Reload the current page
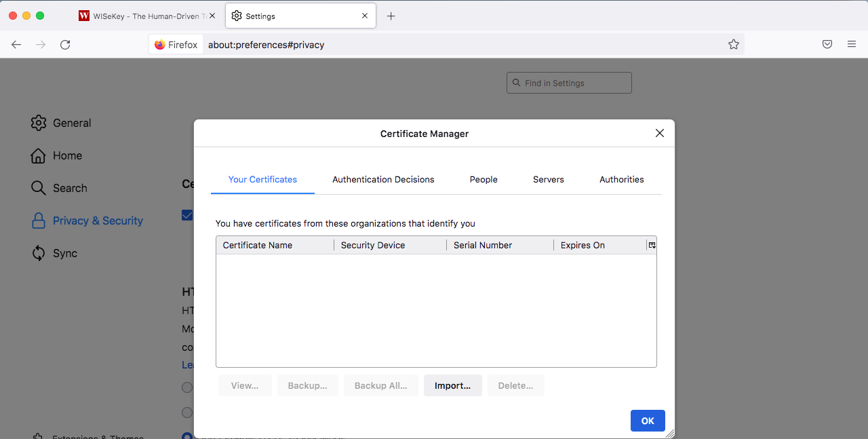 pos(65,45)
